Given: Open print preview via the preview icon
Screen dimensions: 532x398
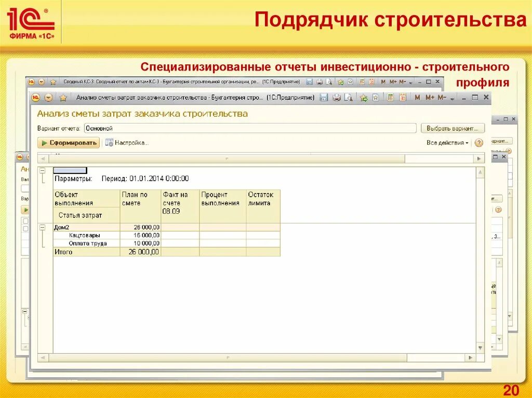Looking at the screenshot, I should (349, 98).
